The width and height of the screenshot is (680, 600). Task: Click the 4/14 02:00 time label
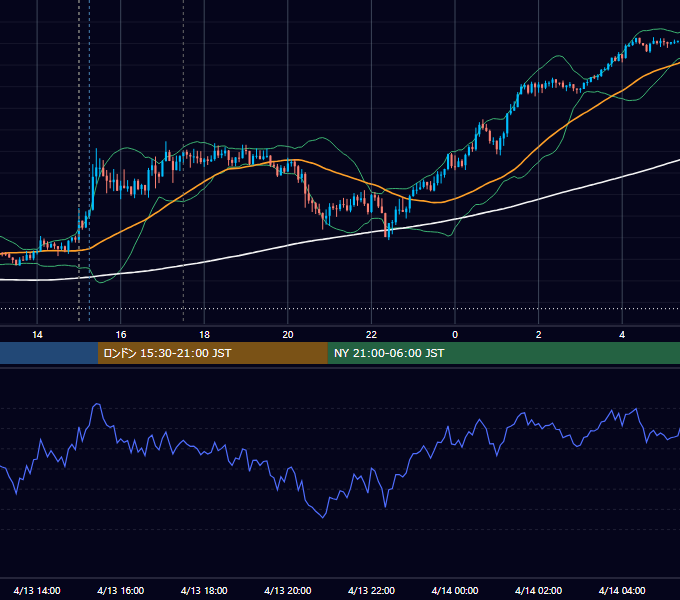(539, 590)
